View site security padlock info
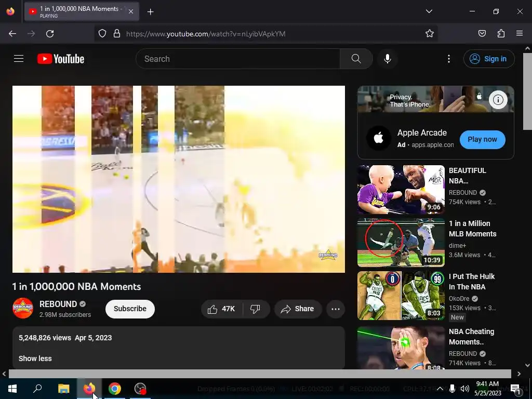Screen dimensions: 532x399 coord(117,34)
